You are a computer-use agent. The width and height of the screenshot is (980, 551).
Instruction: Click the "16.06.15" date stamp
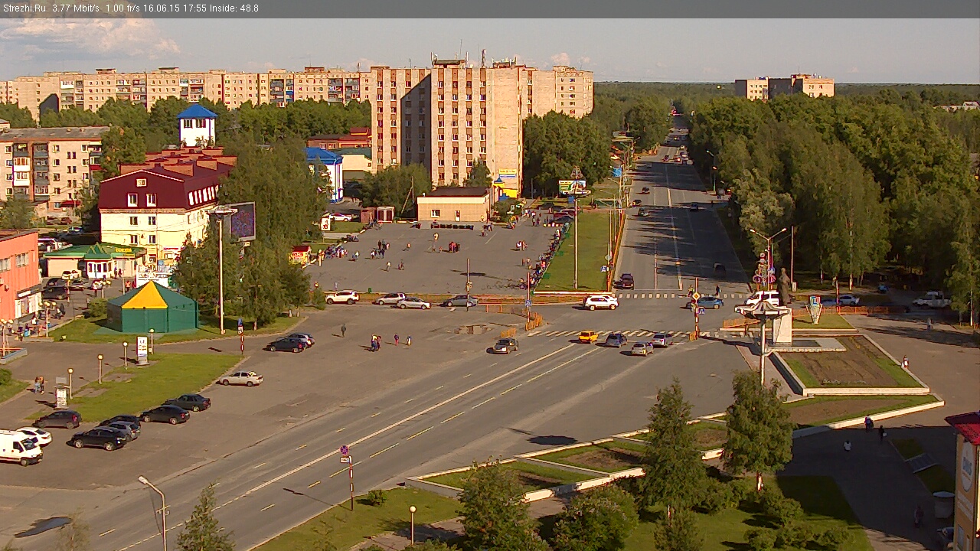[x=162, y=8]
